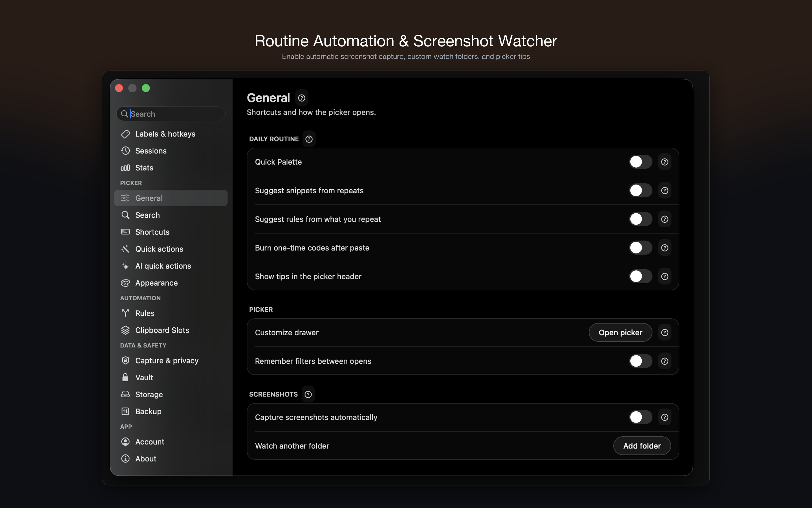Enable Burn one-time codes after paste
Image resolution: width=812 pixels, height=508 pixels.
(x=640, y=248)
